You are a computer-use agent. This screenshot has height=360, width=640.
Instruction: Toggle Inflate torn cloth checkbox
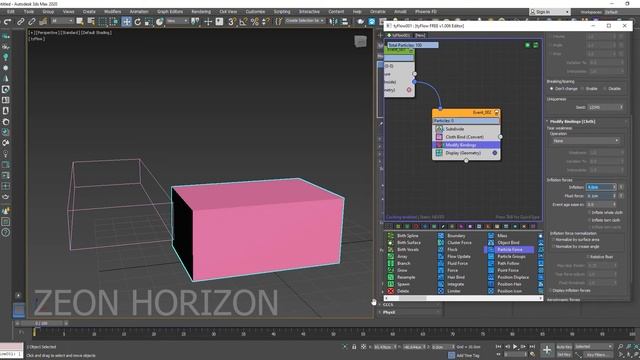pyautogui.click(x=589, y=220)
